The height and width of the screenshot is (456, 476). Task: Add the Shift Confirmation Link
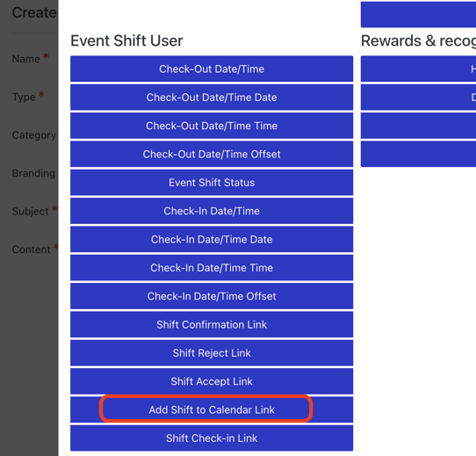[x=212, y=324]
